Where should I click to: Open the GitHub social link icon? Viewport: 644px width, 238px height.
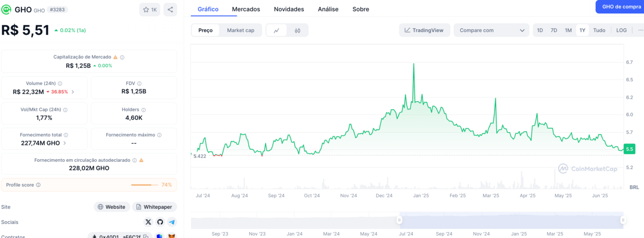[x=160, y=222]
